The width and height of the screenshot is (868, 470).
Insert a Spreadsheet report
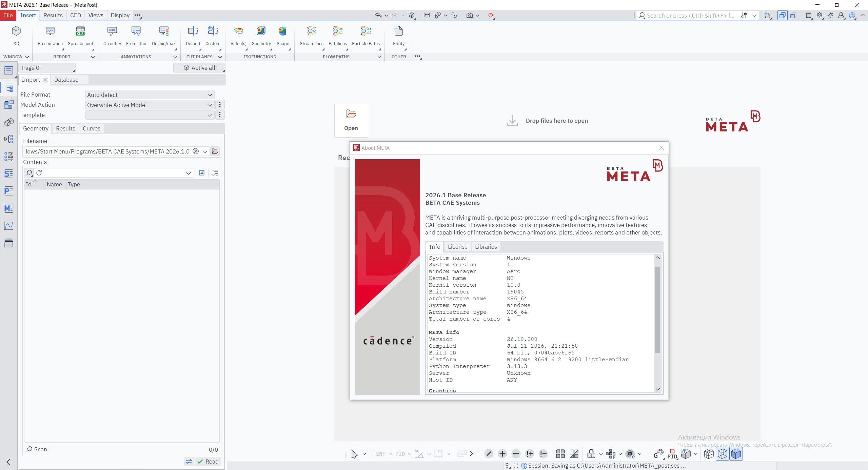[x=80, y=36]
